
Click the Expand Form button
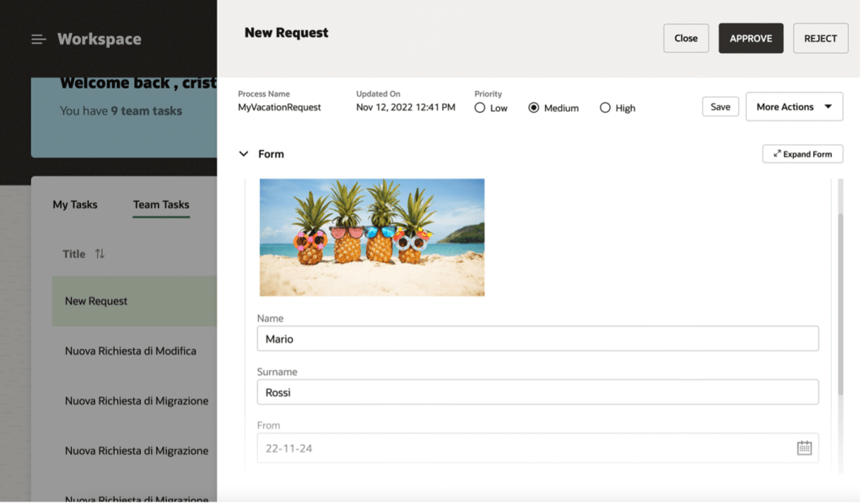coord(802,154)
